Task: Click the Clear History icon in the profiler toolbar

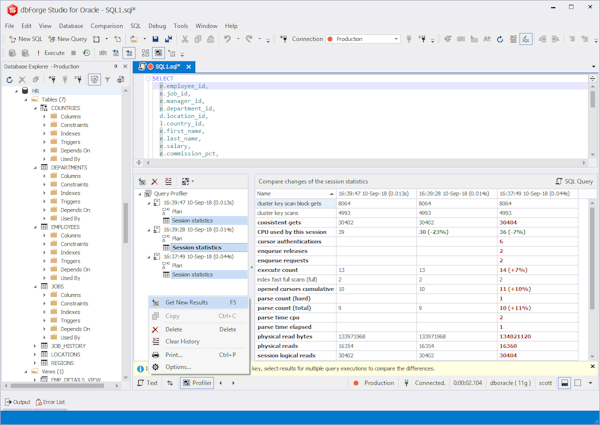Action: click(168, 181)
